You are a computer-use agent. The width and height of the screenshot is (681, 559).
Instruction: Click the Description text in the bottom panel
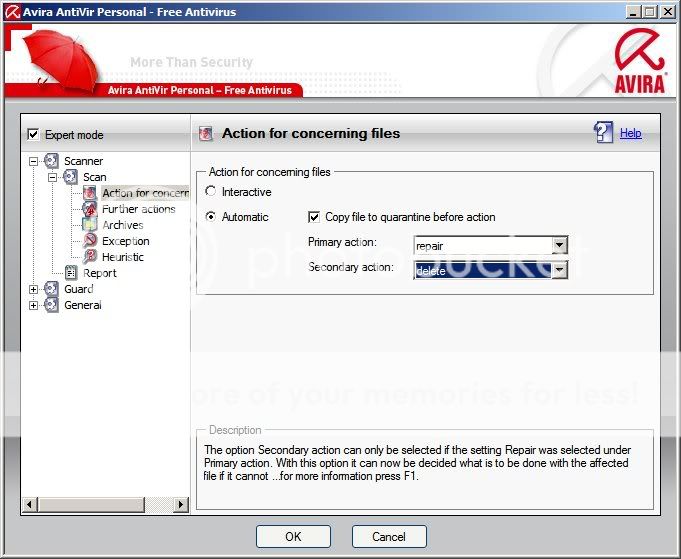tap(417, 463)
